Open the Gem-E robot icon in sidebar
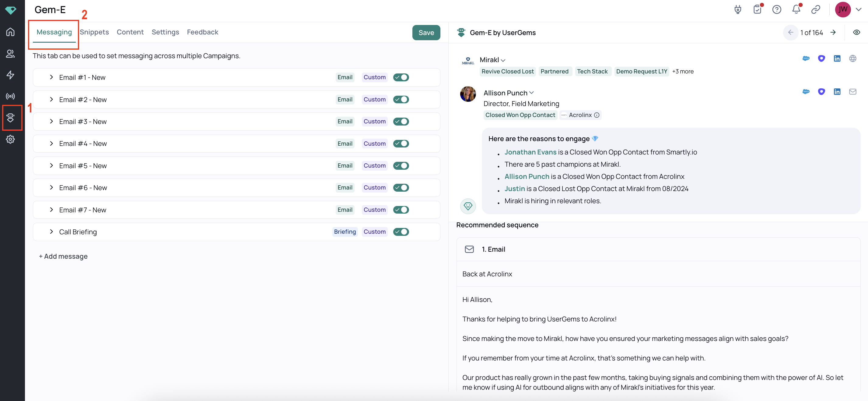The width and height of the screenshot is (868, 401). pyautogui.click(x=10, y=118)
